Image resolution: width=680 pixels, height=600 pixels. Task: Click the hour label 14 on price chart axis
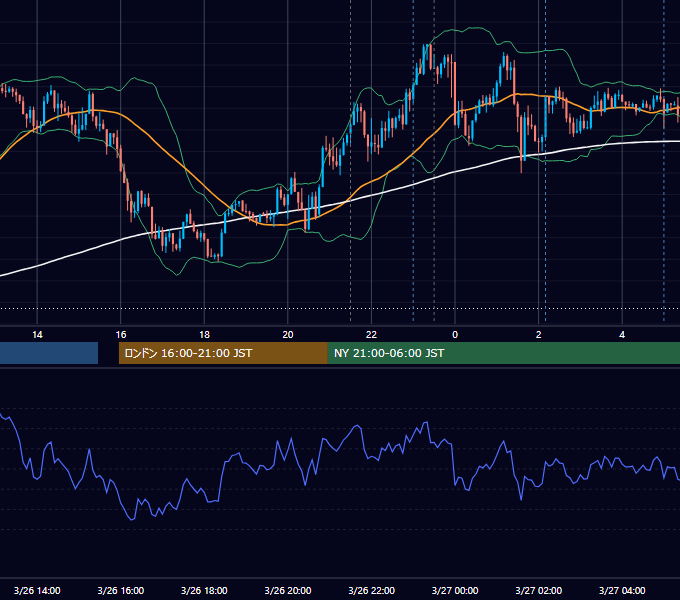[x=37, y=335]
